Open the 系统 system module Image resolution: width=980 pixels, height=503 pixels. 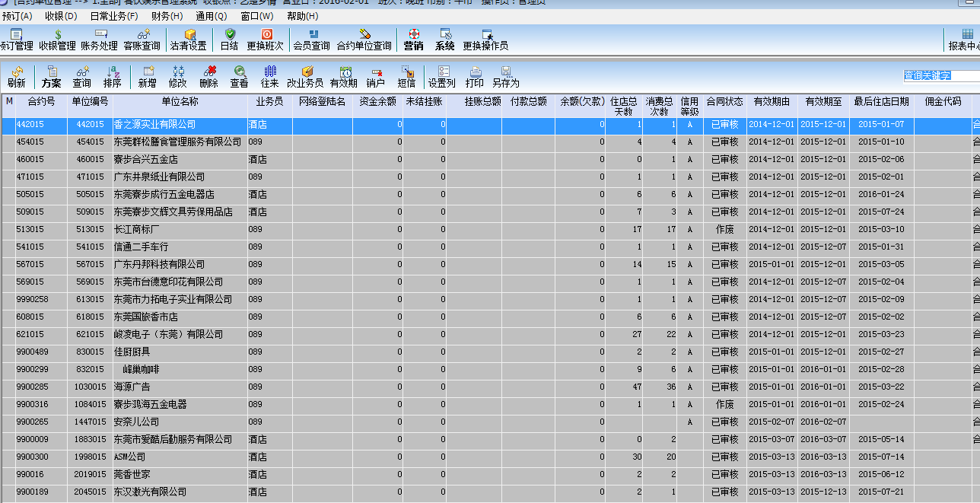point(445,40)
